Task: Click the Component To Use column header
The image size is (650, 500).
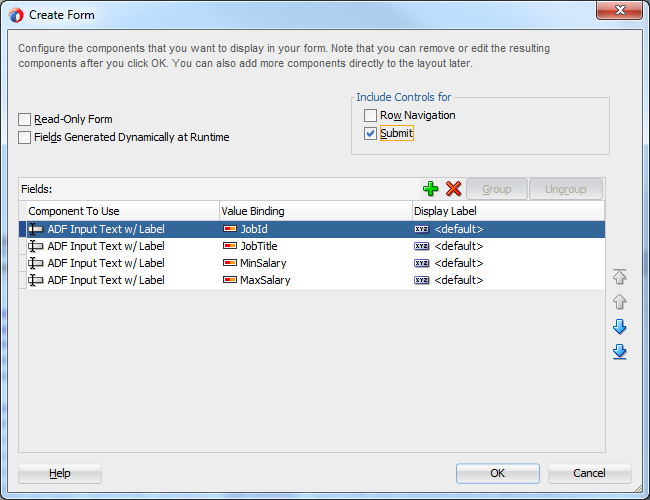Action: click(x=123, y=211)
